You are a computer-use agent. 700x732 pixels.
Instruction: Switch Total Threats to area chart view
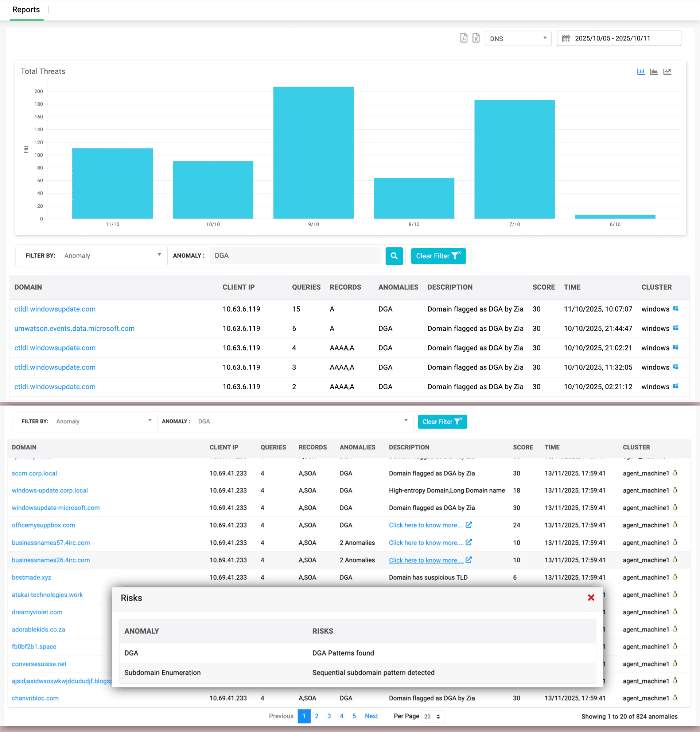(x=654, y=71)
